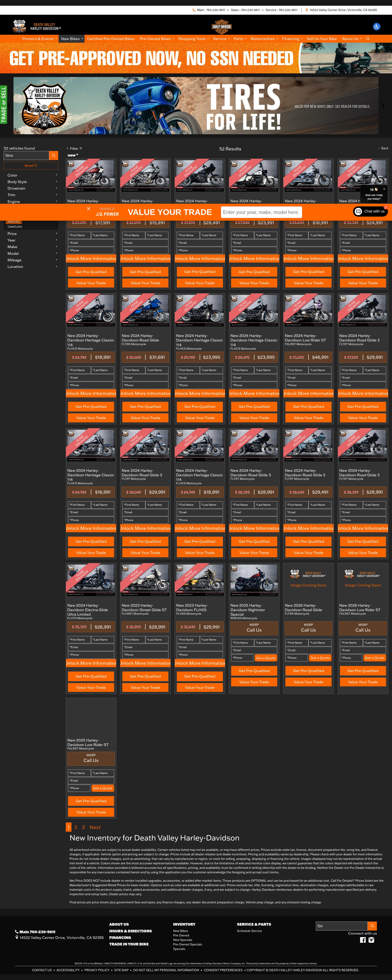This screenshot has width=392, height=980.
Task: Expand the Color filter
Action: (x=32, y=175)
